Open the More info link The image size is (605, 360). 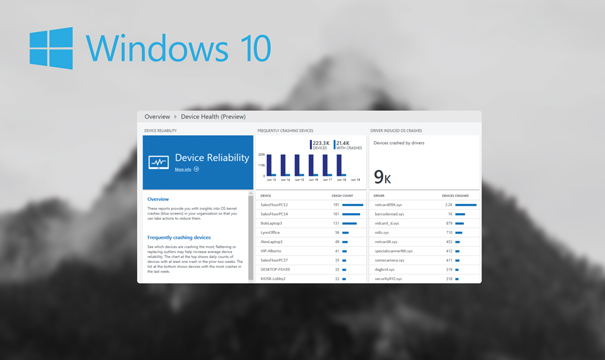[183, 169]
